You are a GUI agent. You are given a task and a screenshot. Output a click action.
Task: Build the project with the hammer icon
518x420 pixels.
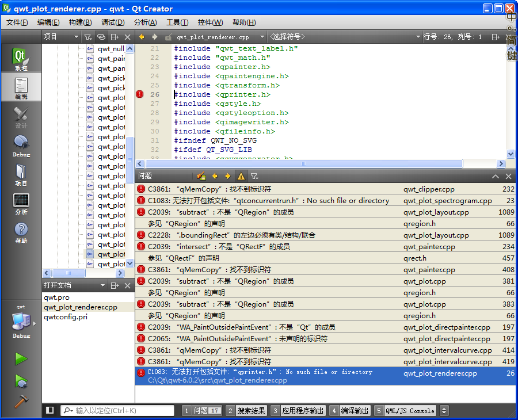[21, 402]
